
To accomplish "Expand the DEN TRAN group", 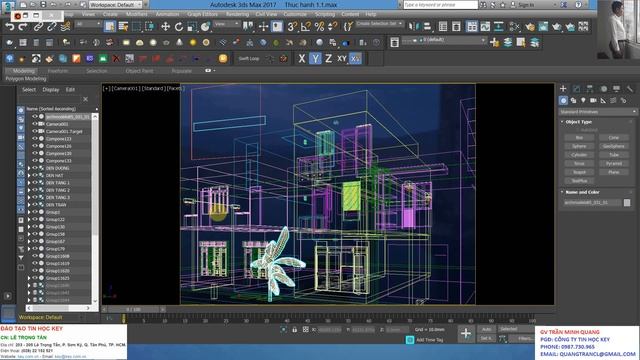I will point(29,205).
